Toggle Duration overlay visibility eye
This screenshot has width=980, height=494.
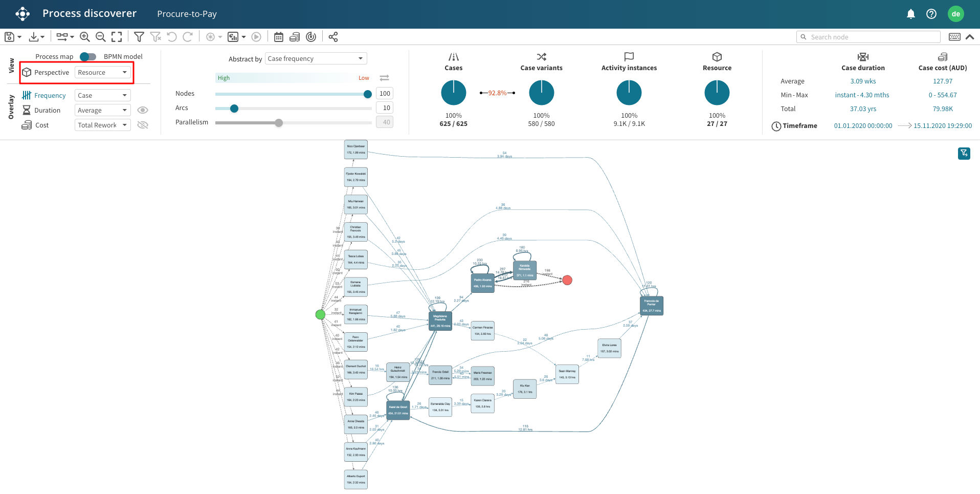pos(143,110)
